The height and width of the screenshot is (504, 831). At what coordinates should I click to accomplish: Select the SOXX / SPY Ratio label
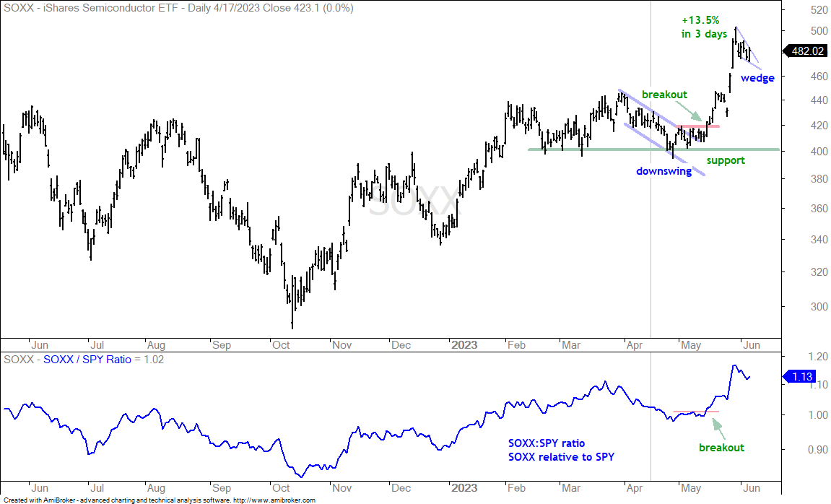(87, 360)
